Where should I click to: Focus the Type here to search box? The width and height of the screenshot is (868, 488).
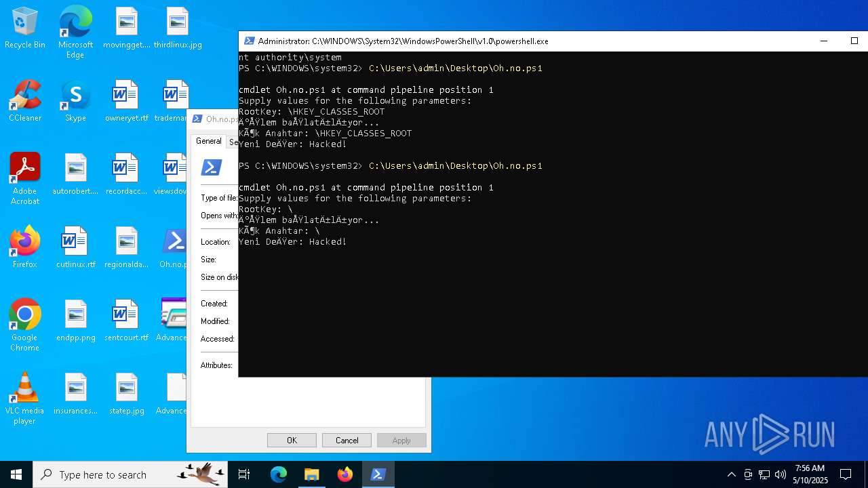tap(130, 474)
